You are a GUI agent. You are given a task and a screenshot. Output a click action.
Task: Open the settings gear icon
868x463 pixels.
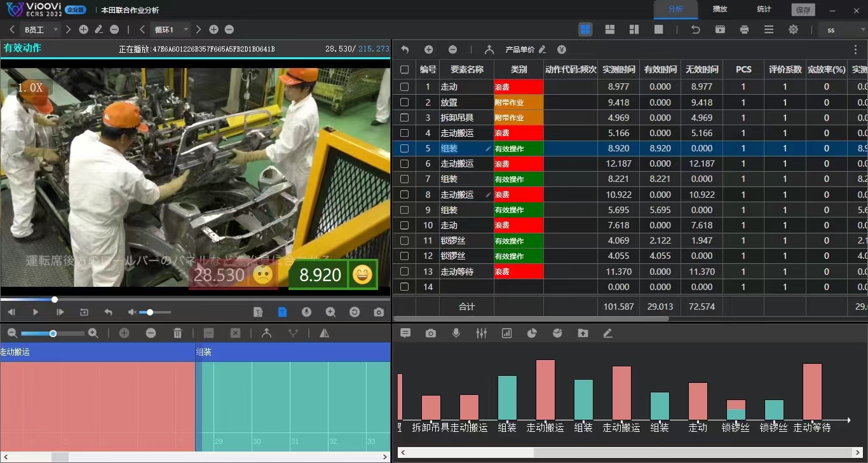(793, 29)
